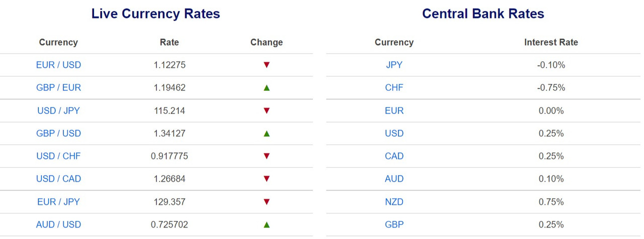The image size is (644, 239).
Task: Open the USD / CHF currency pair link
Action: point(58,156)
